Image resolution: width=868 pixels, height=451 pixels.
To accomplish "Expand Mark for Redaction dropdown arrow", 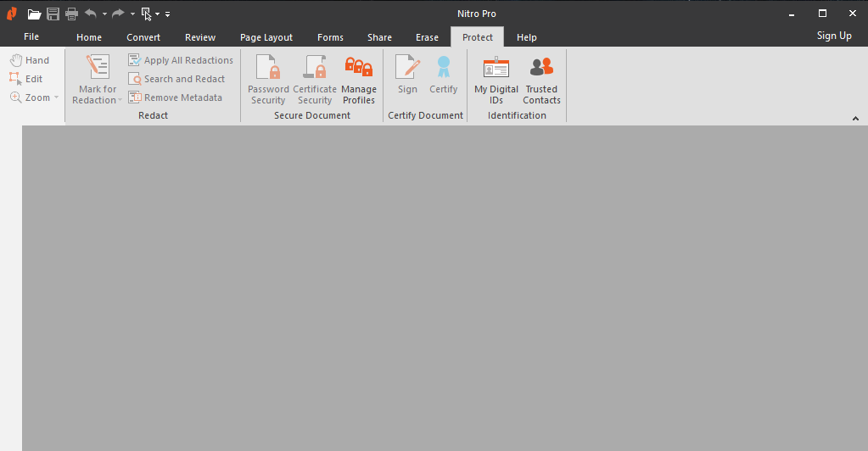I will [120, 100].
